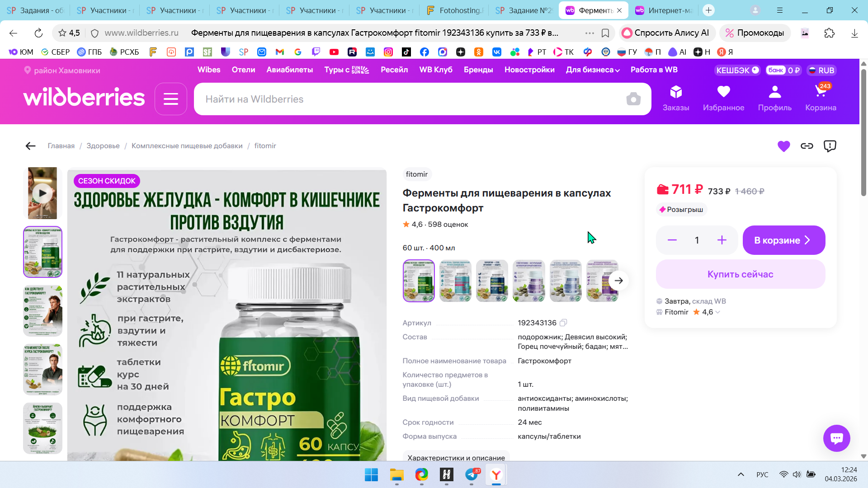Open the Здоровье breadcrumb link
The width and height of the screenshot is (868, 488).
click(103, 146)
